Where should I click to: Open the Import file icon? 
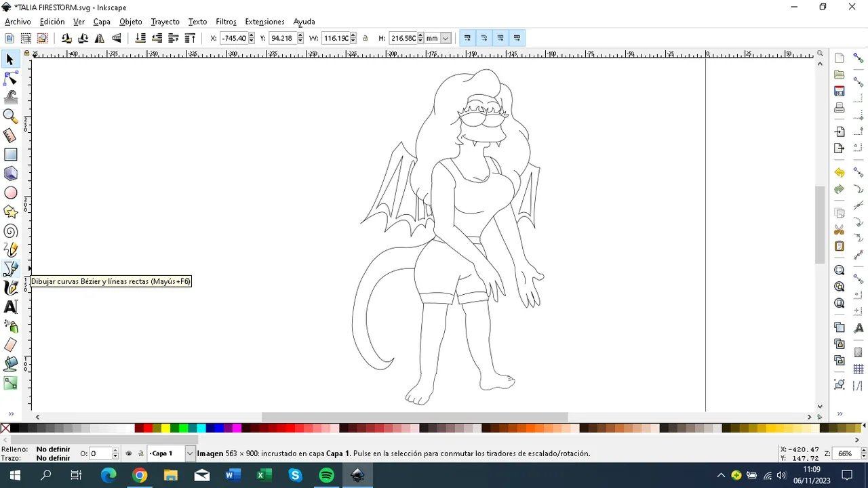[x=840, y=131]
